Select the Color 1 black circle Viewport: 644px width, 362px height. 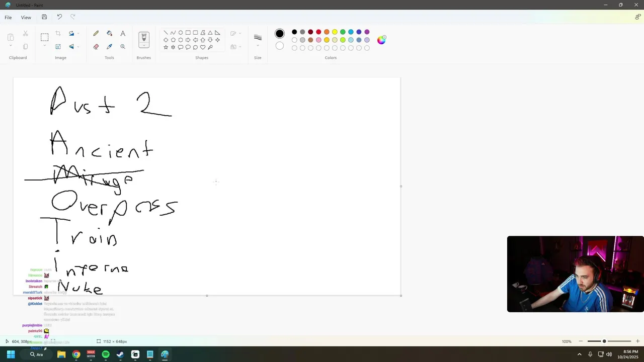coord(280,34)
